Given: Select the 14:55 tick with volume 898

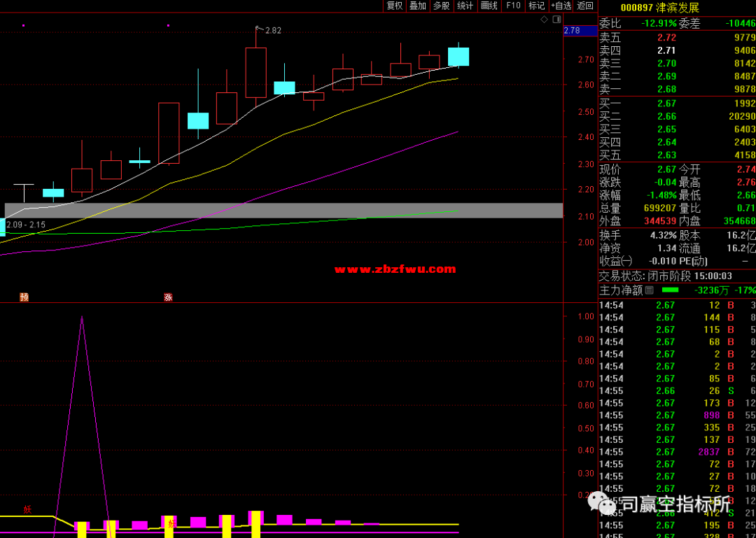Looking at the screenshot, I should (x=677, y=415).
